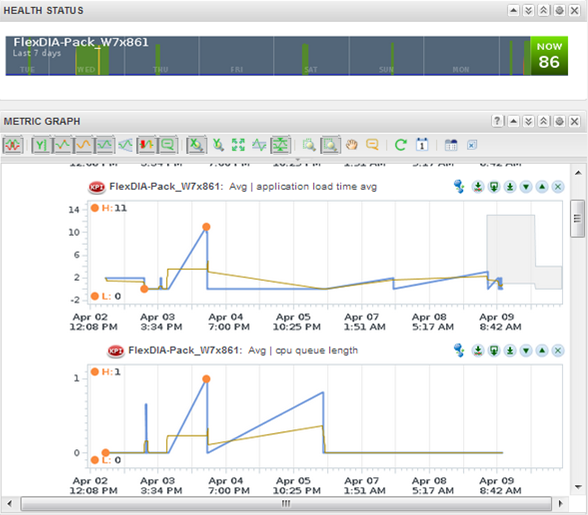588x515 pixels.
Task: Toggle the orange smooth curve button
Action: 83,145
